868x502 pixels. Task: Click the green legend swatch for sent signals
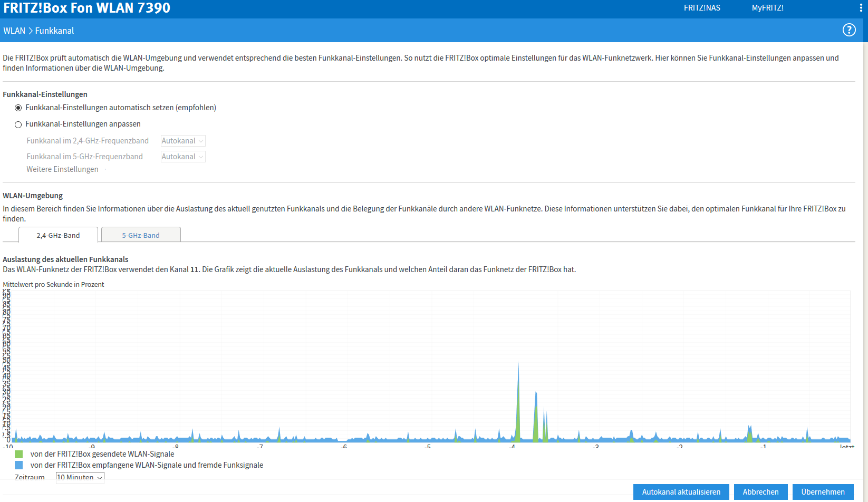coord(19,454)
